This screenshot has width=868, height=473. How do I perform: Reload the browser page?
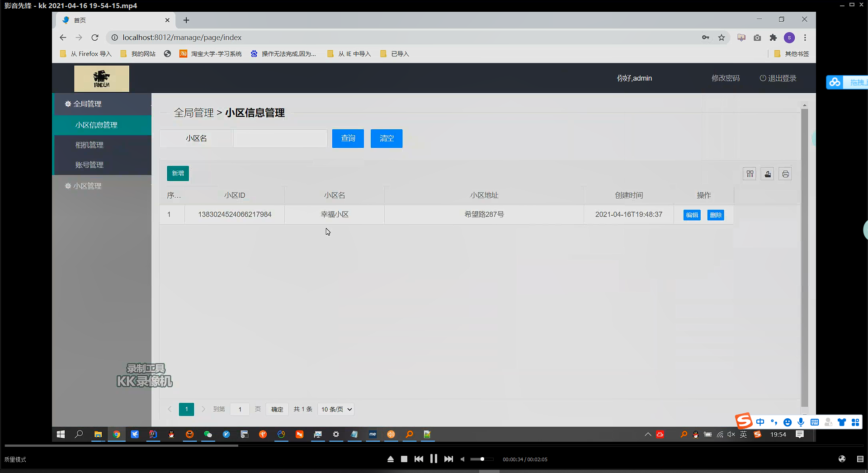pos(94,38)
